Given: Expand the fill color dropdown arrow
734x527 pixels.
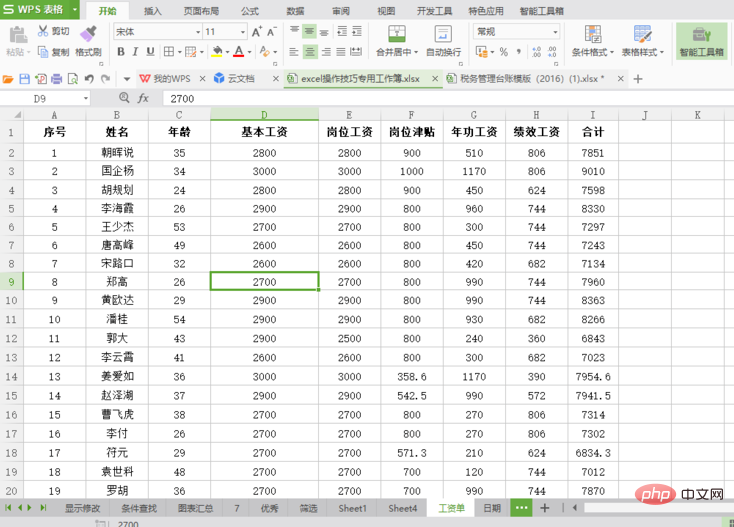Looking at the screenshot, I should click(228, 52).
